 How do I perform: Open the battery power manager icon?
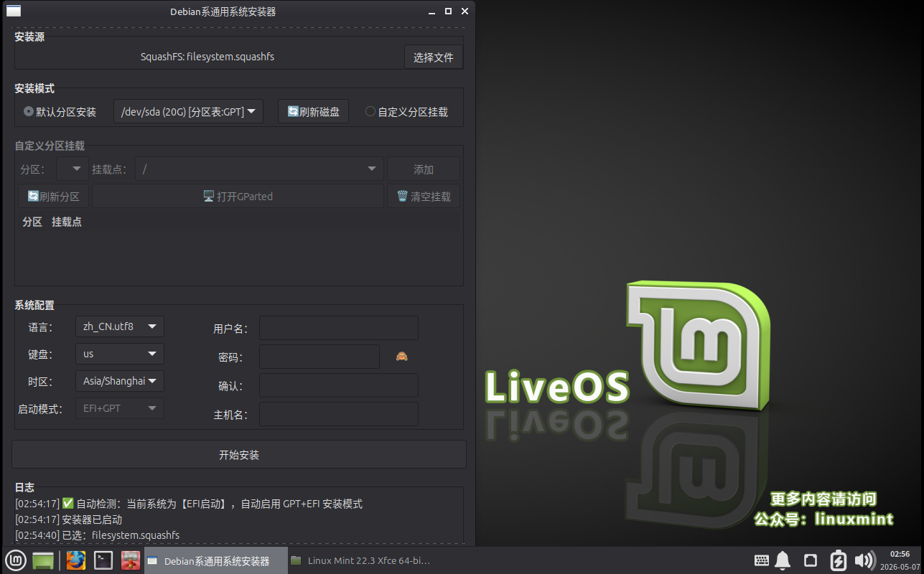tap(838, 560)
